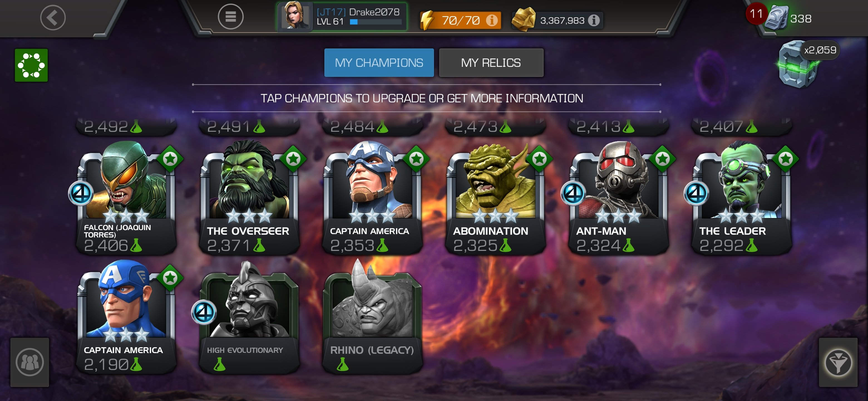The image size is (868, 401).
Task: Open the ISO-8 crate icon x2,059
Action: (x=798, y=64)
